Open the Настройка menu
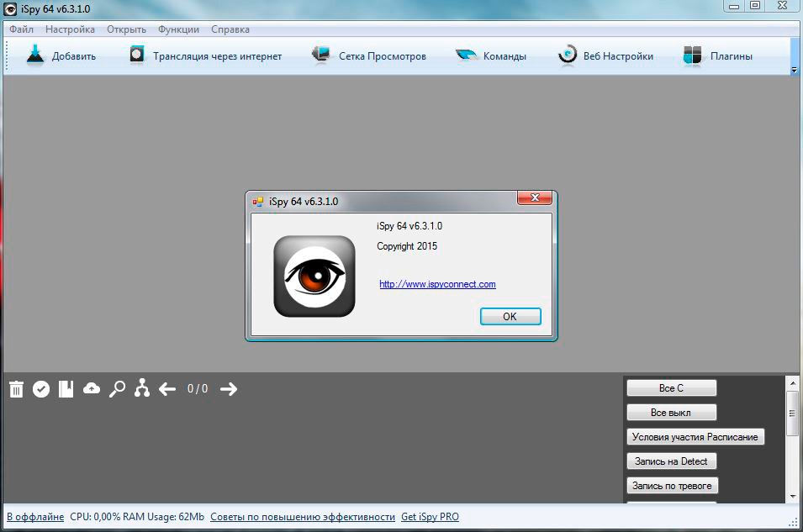Viewport: 803px width, 532px height. (x=70, y=29)
